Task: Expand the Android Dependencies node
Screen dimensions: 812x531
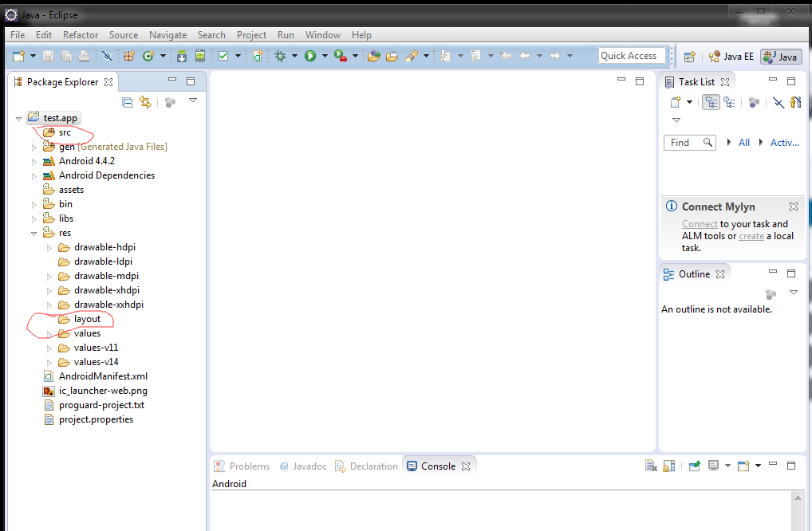Action: coord(34,176)
